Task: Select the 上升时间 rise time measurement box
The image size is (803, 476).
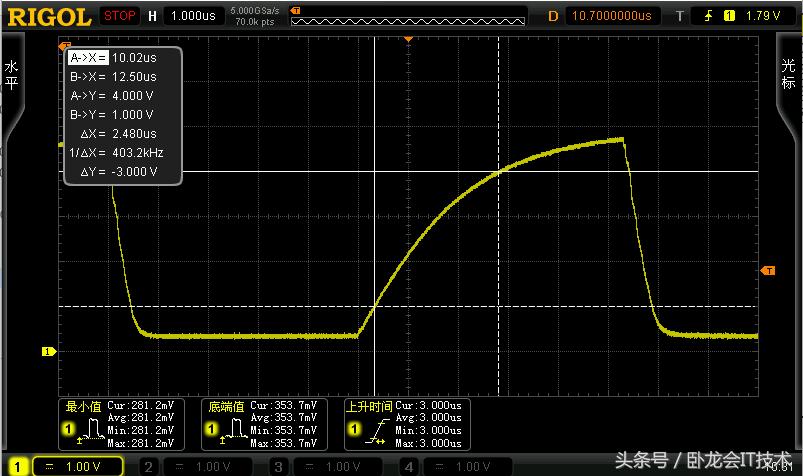Action: point(407,424)
